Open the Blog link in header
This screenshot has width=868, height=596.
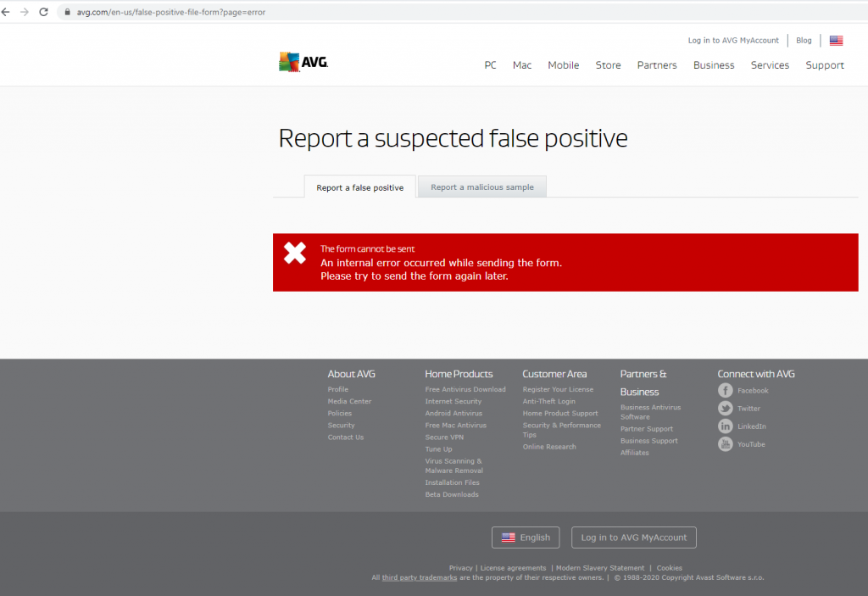pos(804,41)
